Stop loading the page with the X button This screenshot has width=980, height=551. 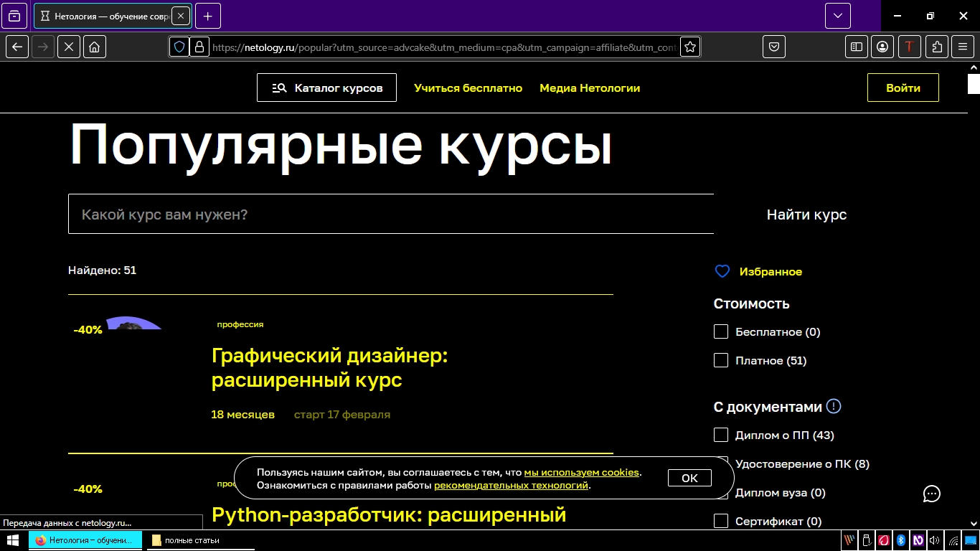(x=69, y=47)
